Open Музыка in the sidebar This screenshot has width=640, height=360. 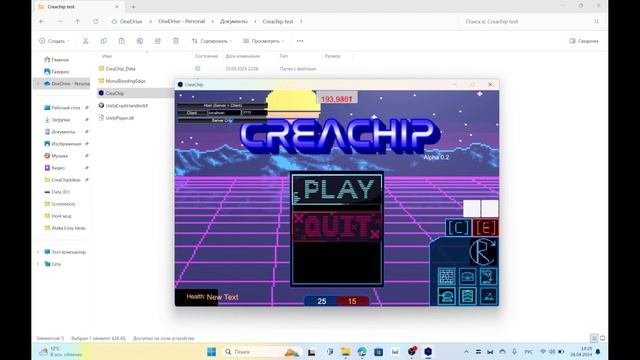[56, 156]
